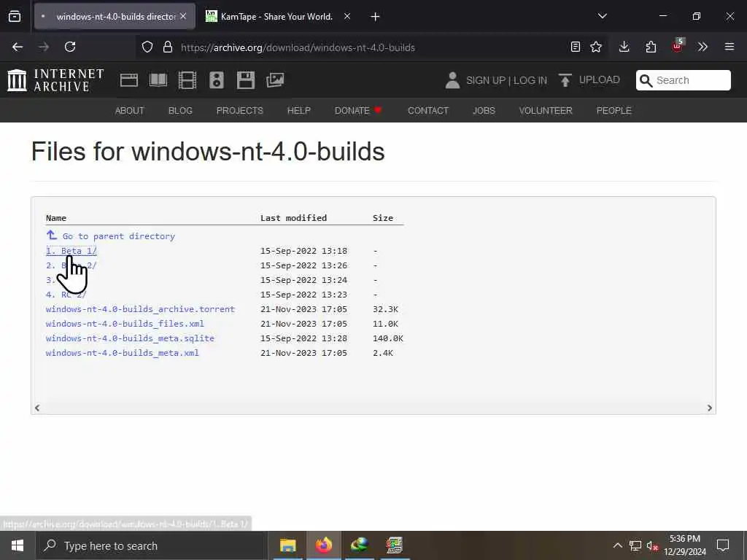Viewport: 747px width, 560px height.
Task: Open the DONATE menu item
Action: click(358, 111)
